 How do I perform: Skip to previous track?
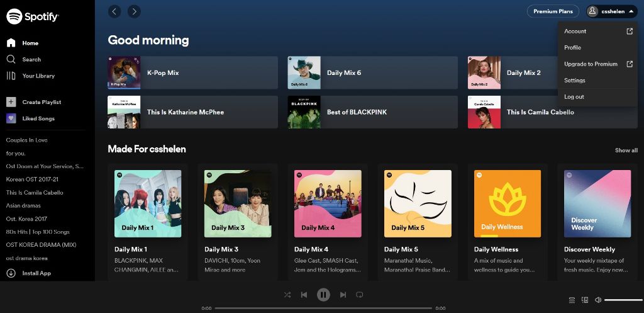click(304, 295)
